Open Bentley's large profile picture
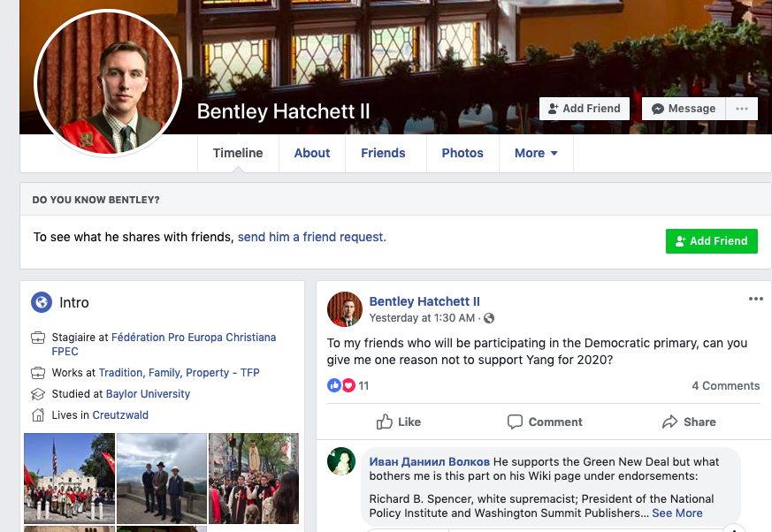The image size is (772, 532). click(108, 83)
